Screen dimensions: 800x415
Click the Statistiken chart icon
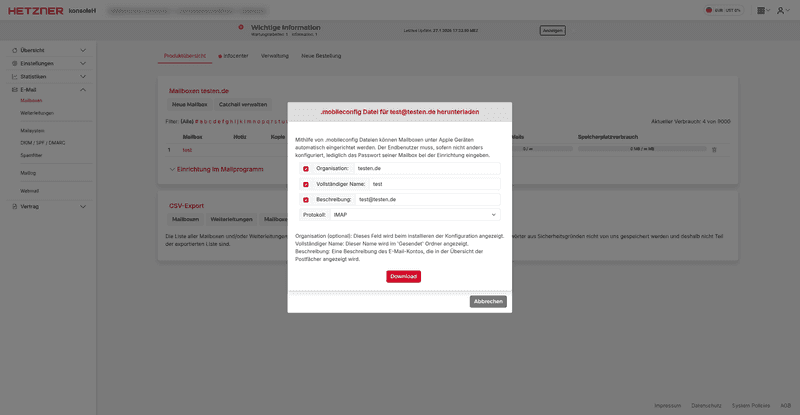(14, 76)
